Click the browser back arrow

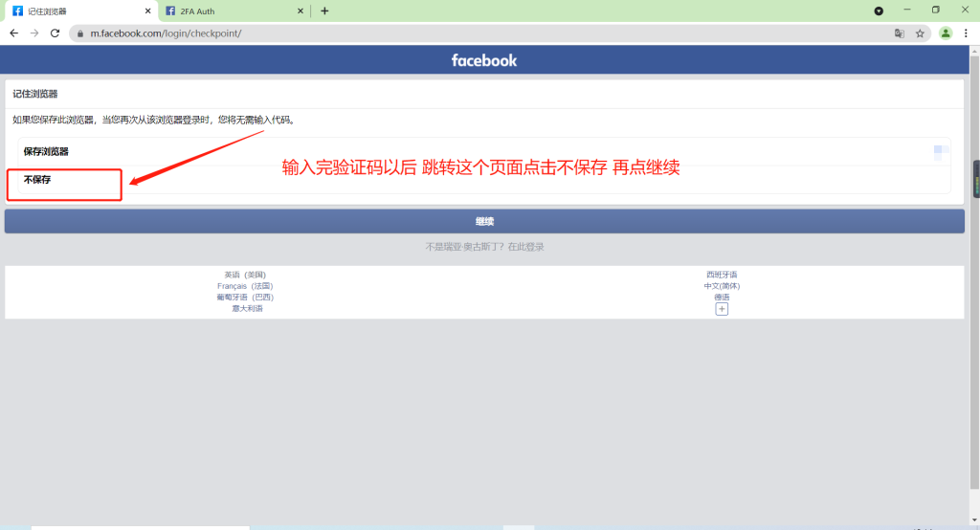13,33
